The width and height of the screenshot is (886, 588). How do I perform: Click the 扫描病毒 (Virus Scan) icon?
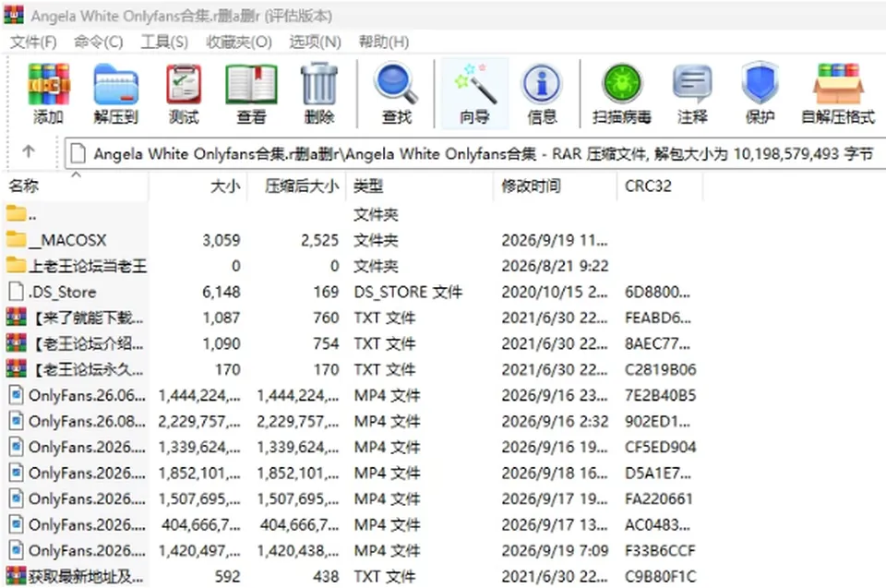[621, 85]
